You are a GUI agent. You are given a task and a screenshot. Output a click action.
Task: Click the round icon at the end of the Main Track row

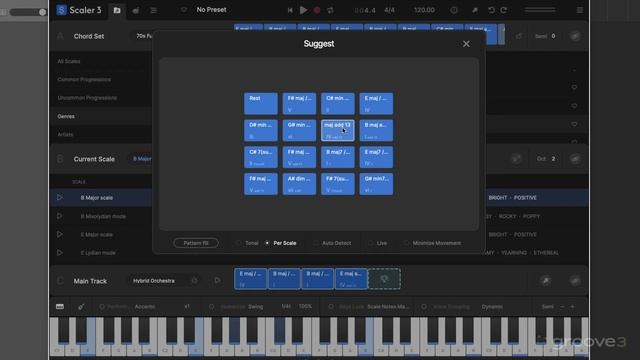click(x=575, y=280)
